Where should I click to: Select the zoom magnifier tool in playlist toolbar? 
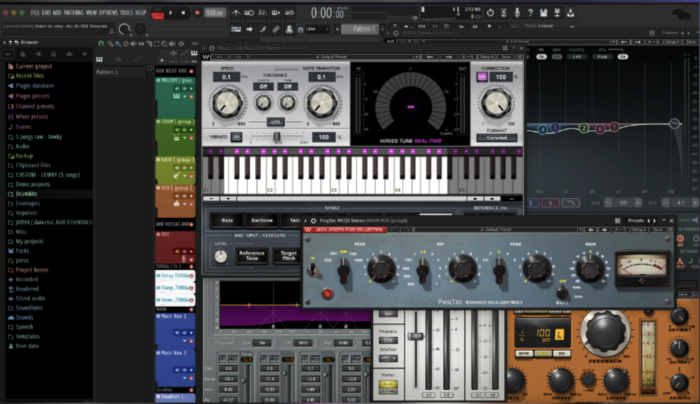pos(164,44)
